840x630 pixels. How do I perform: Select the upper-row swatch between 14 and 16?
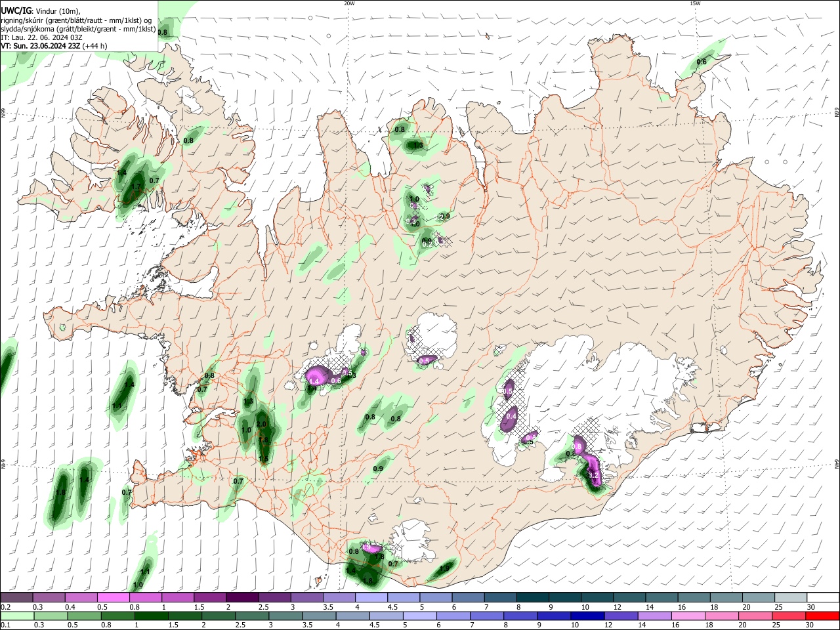[663, 597]
